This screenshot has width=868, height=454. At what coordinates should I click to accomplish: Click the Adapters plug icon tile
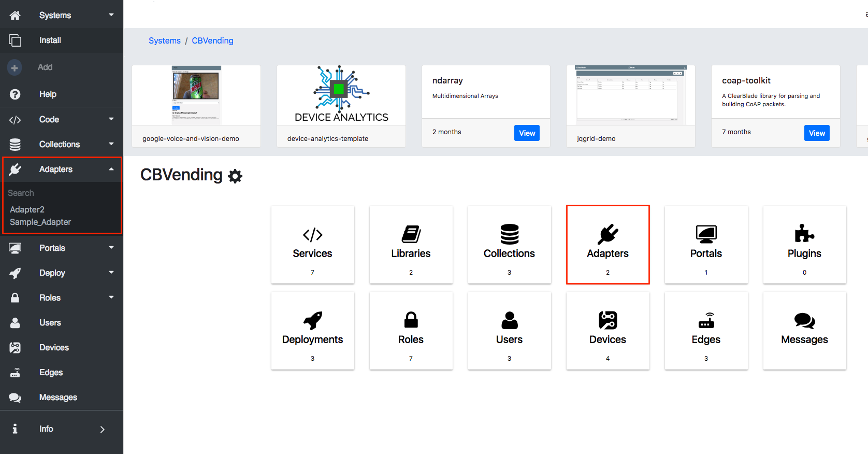click(607, 235)
